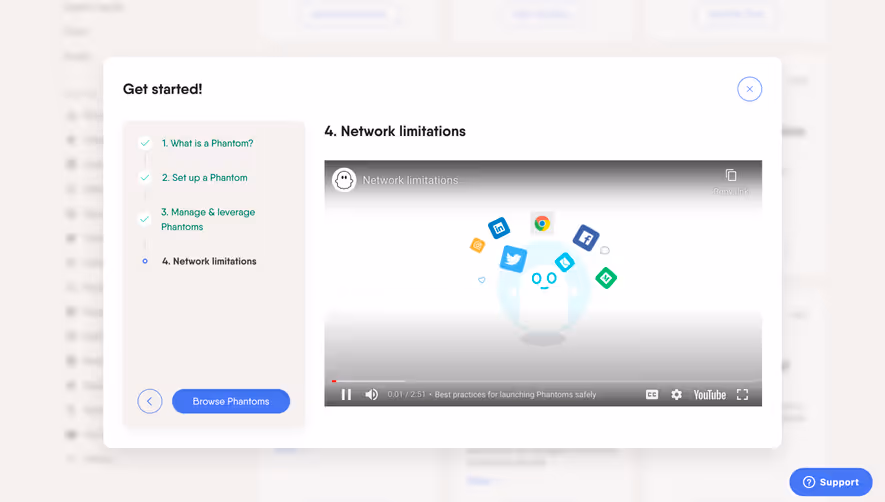The height and width of the screenshot is (502, 885).
Task: Open step 2. Set up a Phantom
Action: [x=204, y=178]
